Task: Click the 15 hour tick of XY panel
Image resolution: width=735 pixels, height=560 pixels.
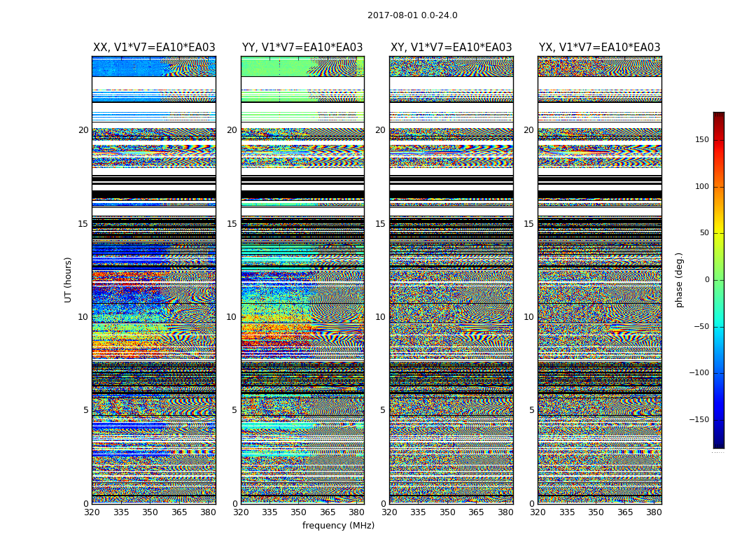Action: click(381, 224)
